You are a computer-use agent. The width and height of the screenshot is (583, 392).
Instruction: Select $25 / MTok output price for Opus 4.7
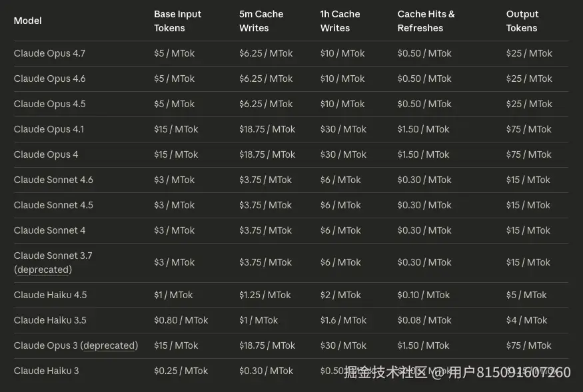pos(529,53)
